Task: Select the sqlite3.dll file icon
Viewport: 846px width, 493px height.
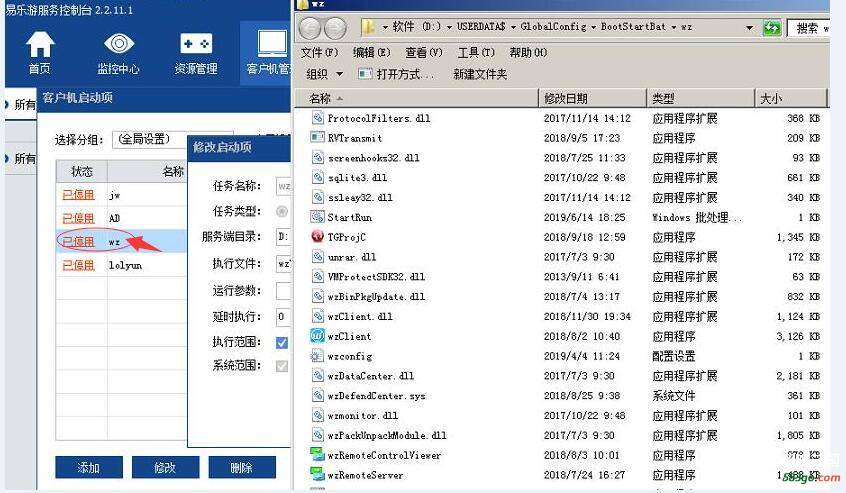Action: 317,177
